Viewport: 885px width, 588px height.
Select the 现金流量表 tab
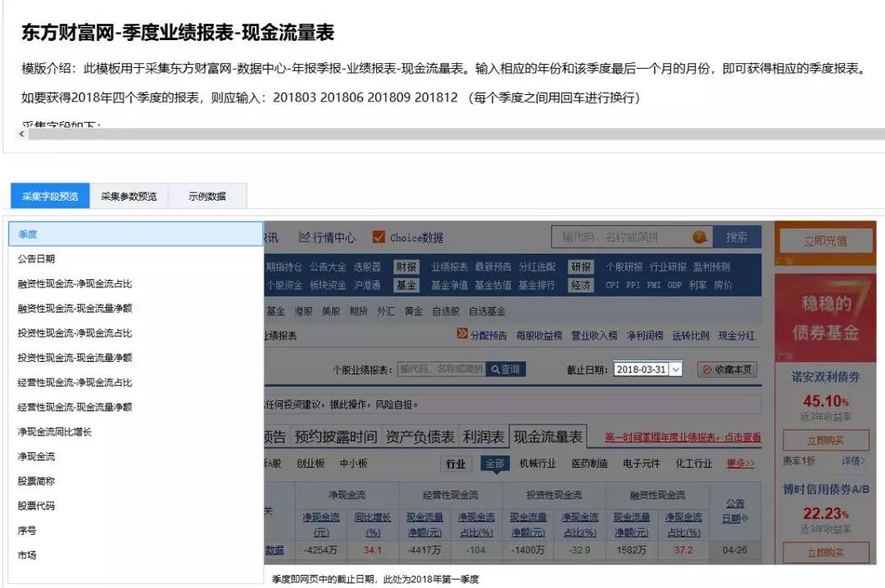pos(547,436)
